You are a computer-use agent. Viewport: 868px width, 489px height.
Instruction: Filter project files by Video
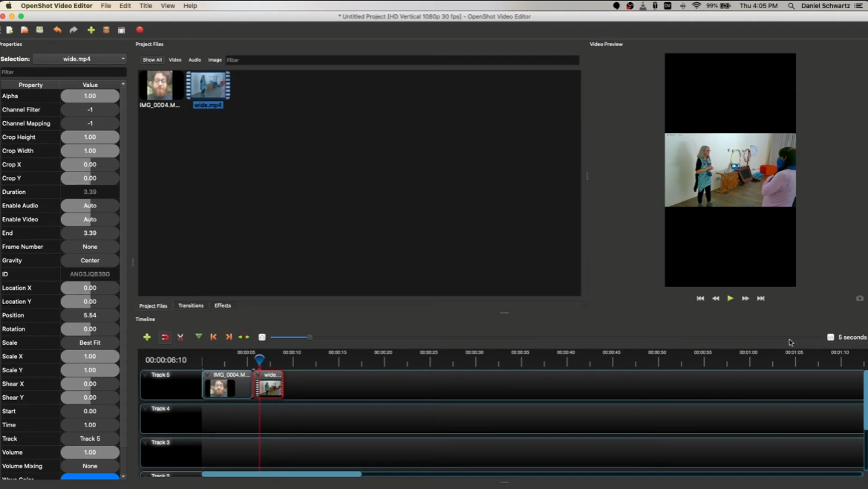(175, 59)
